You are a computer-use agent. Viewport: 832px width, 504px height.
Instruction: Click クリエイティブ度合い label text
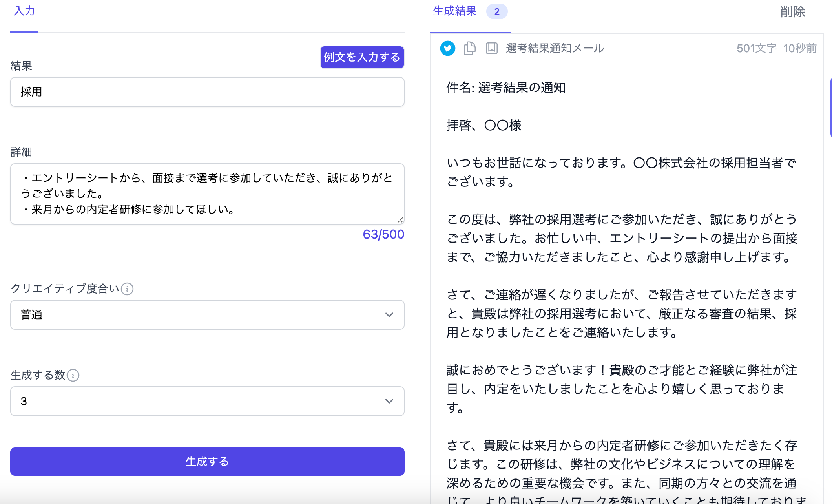click(65, 289)
